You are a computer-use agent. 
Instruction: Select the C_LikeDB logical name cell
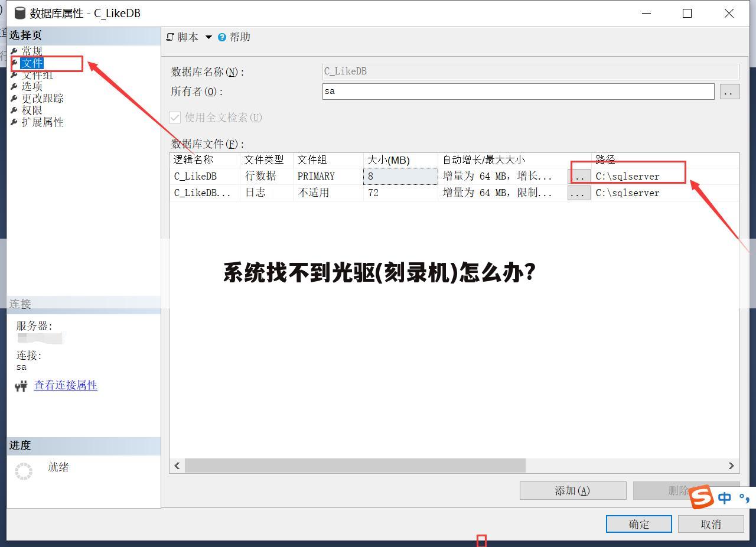[x=204, y=176]
